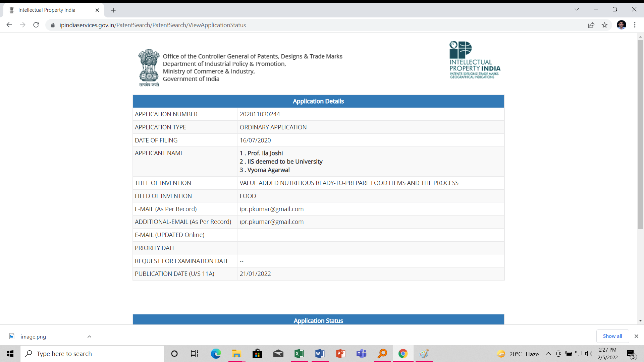
Task: Open File Explorer in taskbar
Action: pos(236,354)
